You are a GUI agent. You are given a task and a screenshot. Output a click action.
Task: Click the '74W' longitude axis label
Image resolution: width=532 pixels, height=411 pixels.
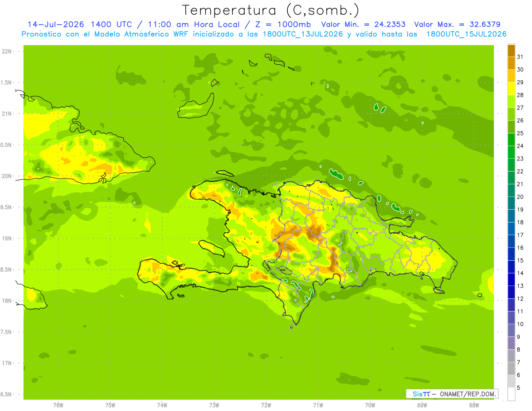(162, 405)
